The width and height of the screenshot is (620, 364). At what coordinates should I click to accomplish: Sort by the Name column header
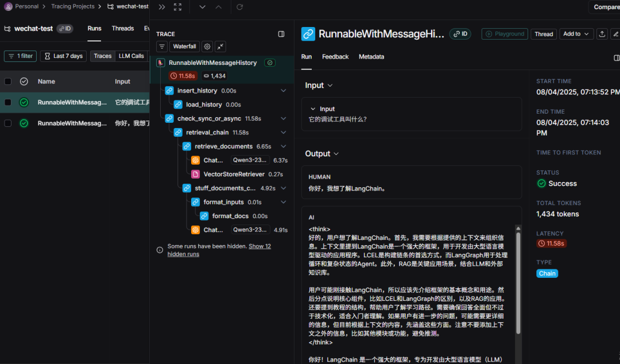[x=46, y=82]
